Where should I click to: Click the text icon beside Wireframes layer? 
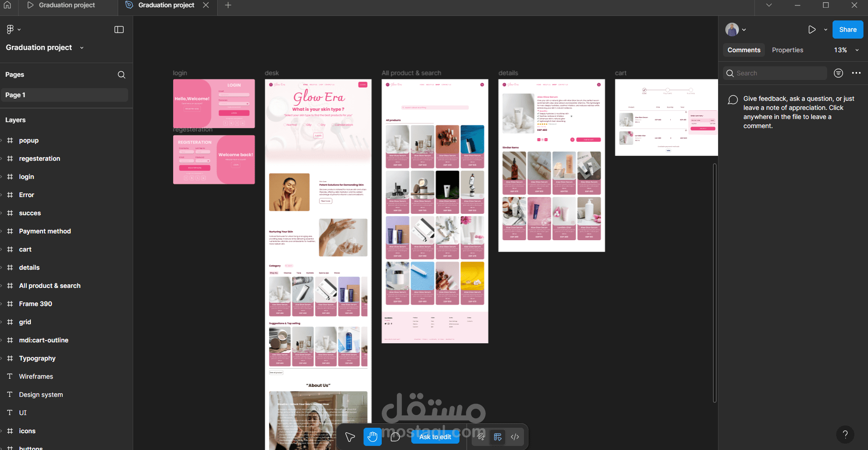point(10,376)
